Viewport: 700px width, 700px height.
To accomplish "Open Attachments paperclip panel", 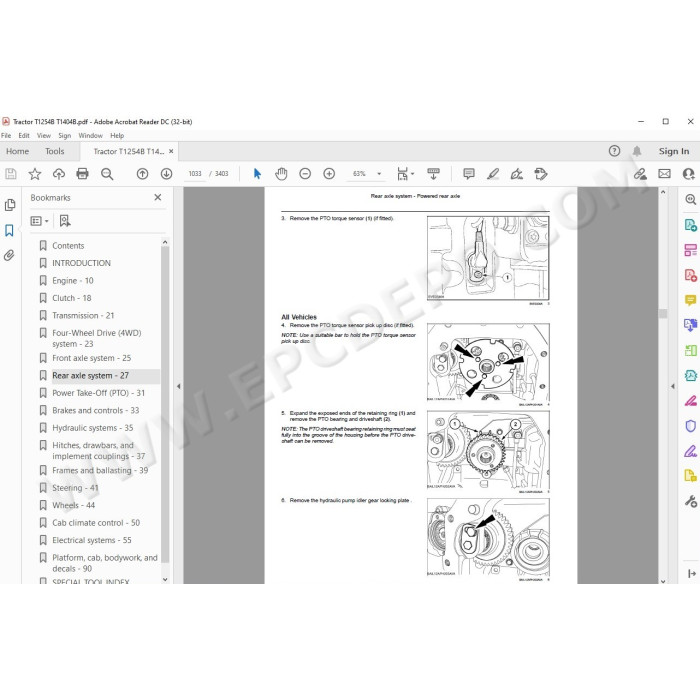I will pyautogui.click(x=9, y=255).
